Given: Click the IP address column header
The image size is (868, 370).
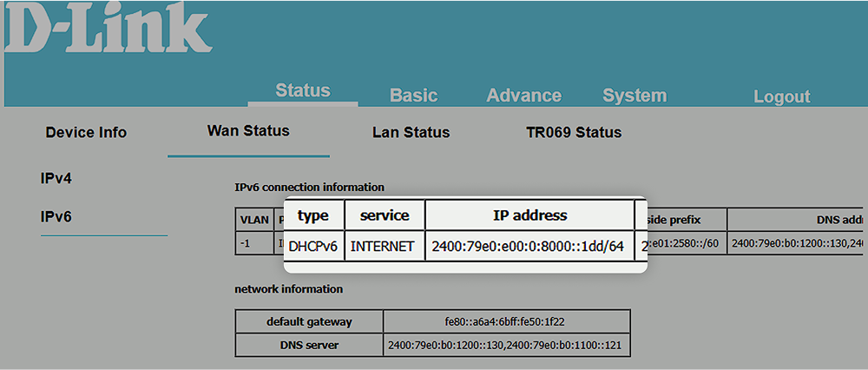Looking at the screenshot, I should click(529, 215).
